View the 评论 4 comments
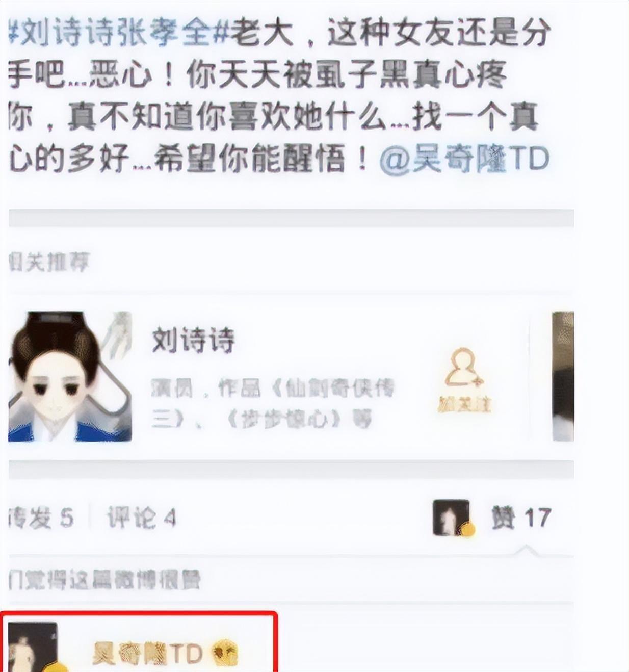 click(x=141, y=519)
